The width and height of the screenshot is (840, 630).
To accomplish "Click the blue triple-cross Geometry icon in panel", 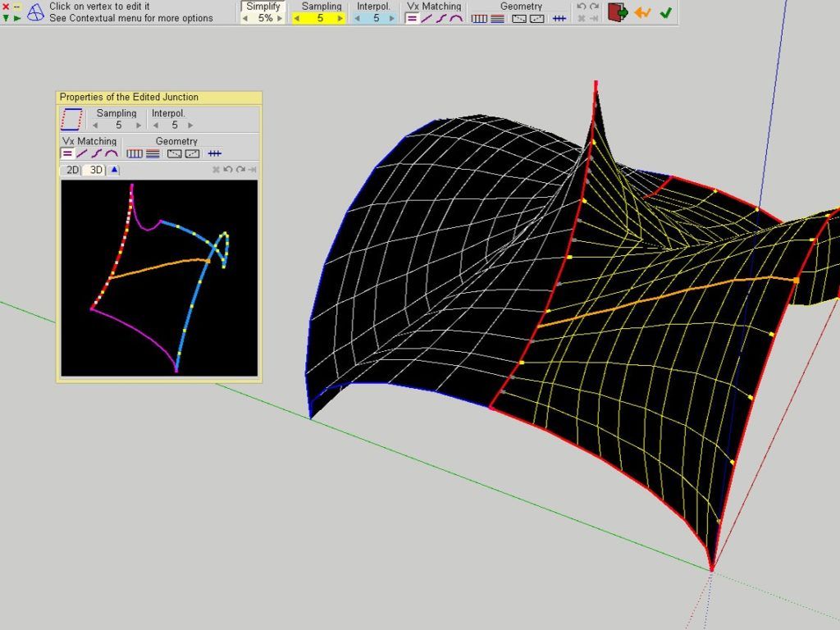I will (x=214, y=153).
